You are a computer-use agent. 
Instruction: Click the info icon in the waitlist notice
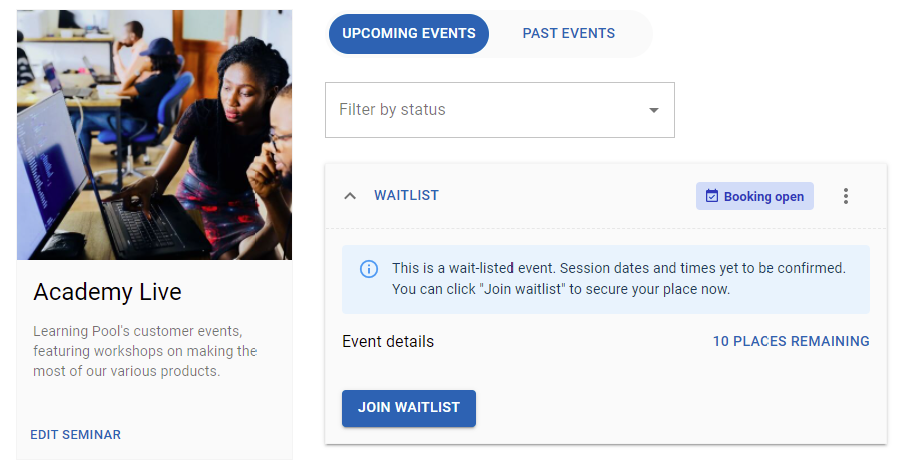pyautogui.click(x=369, y=269)
